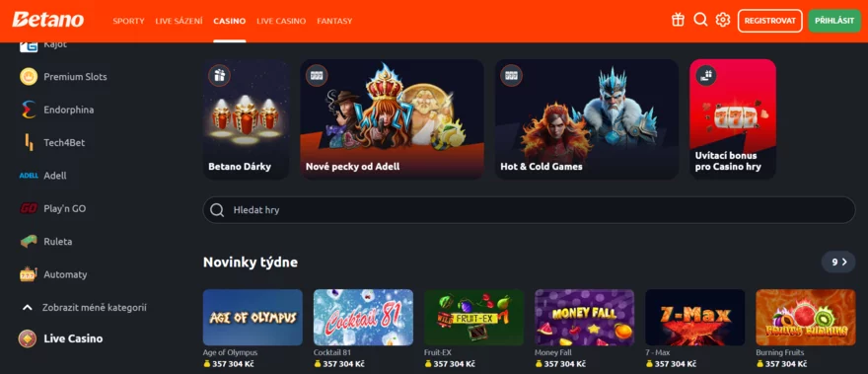The height and width of the screenshot is (374, 868).
Task: Click the green Přihlásit button
Action: (834, 21)
